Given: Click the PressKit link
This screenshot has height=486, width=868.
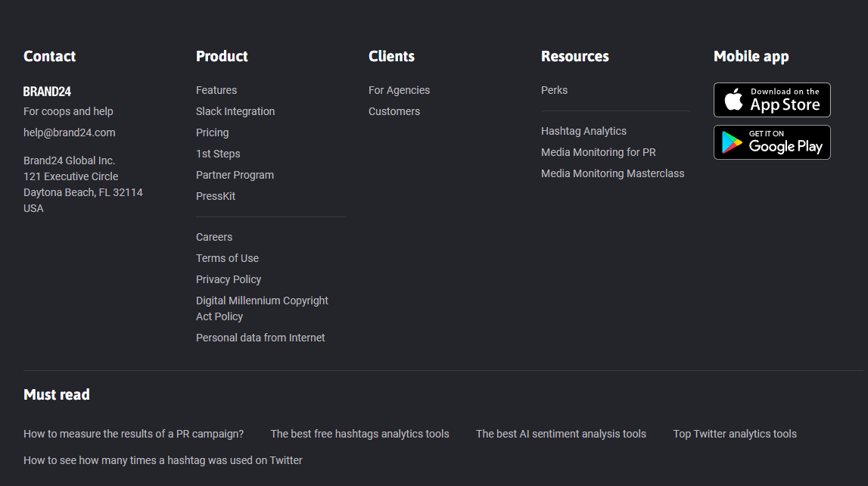Looking at the screenshot, I should 216,196.
